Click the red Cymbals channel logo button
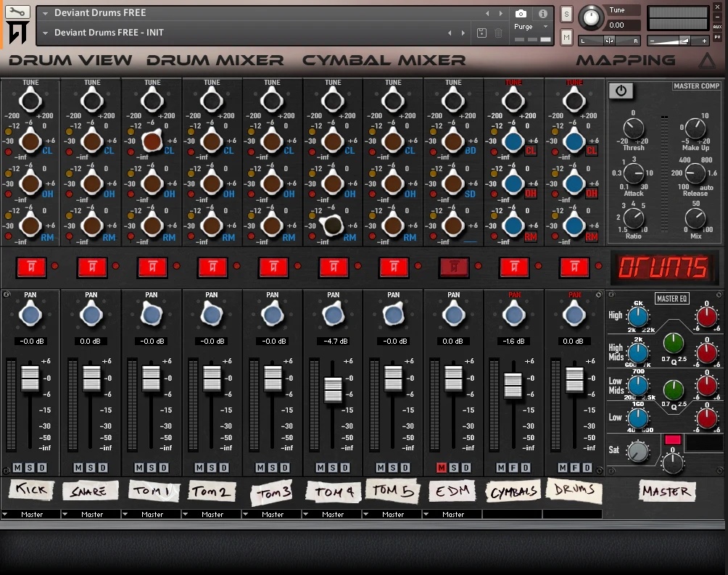728x575 pixels. point(514,267)
